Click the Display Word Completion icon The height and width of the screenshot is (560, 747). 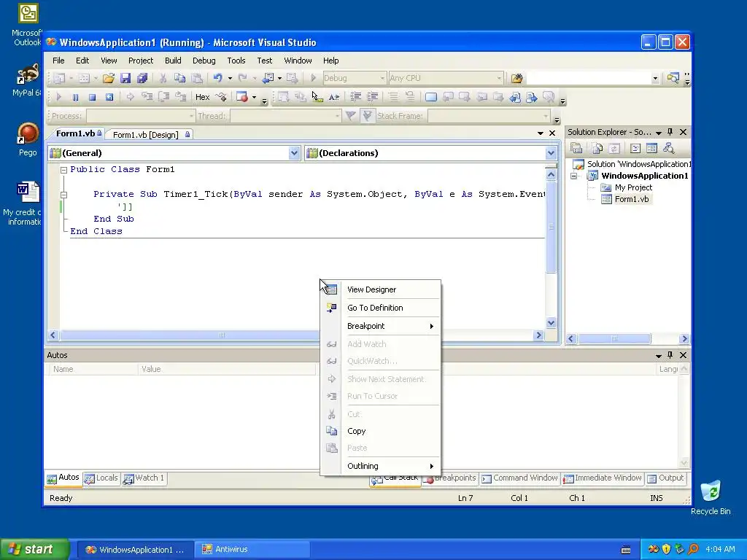pyautogui.click(x=334, y=97)
